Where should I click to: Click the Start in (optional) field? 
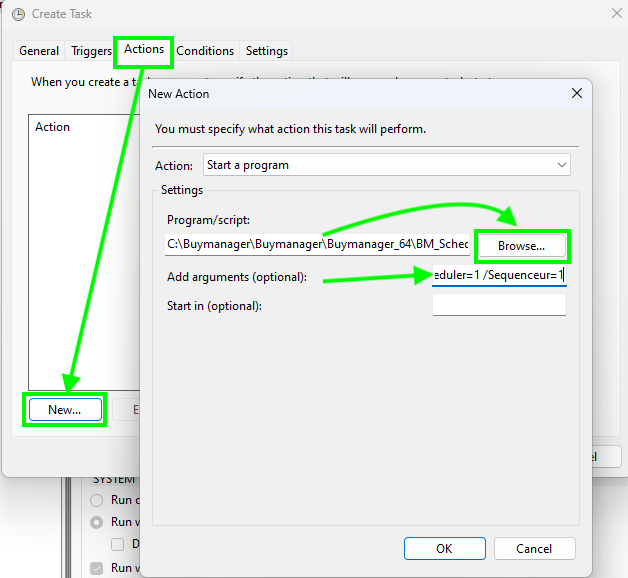(x=499, y=305)
